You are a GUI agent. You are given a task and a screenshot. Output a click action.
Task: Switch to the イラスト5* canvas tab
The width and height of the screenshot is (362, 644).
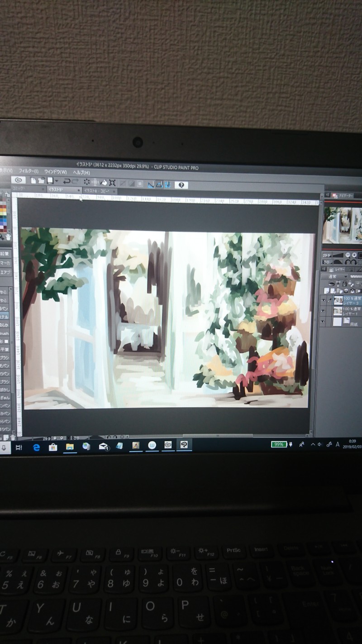63,189
